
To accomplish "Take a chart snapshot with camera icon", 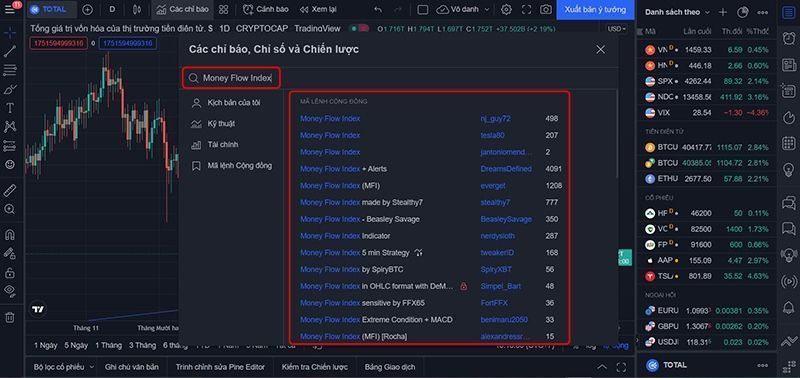I will 546,10.
